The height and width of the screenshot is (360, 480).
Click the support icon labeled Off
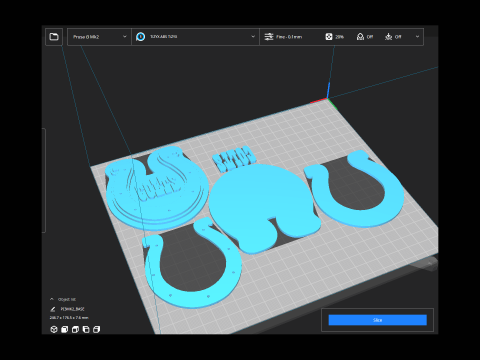[x=360, y=37]
